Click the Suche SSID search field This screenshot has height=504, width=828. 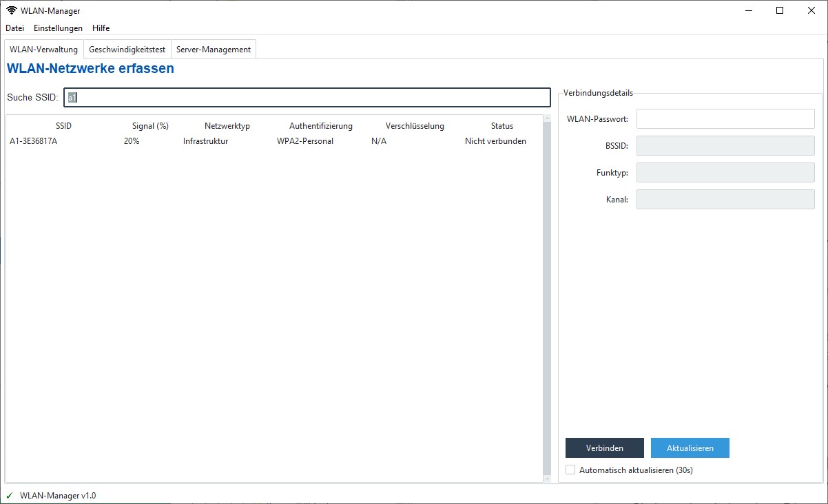(307, 97)
